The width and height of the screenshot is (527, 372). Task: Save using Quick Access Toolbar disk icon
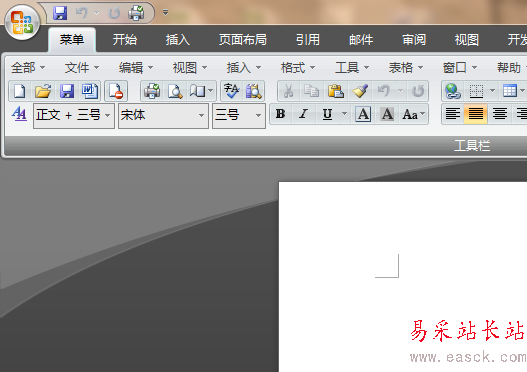pyautogui.click(x=60, y=13)
